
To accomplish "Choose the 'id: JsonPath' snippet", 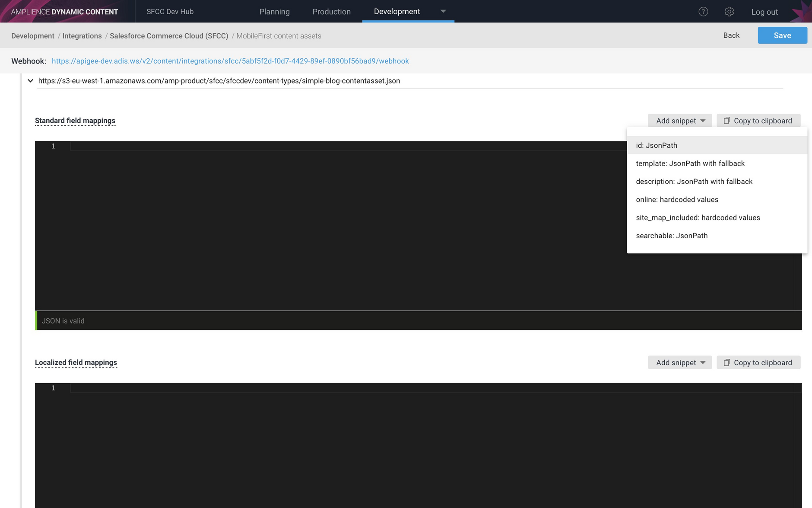I will pos(717,145).
